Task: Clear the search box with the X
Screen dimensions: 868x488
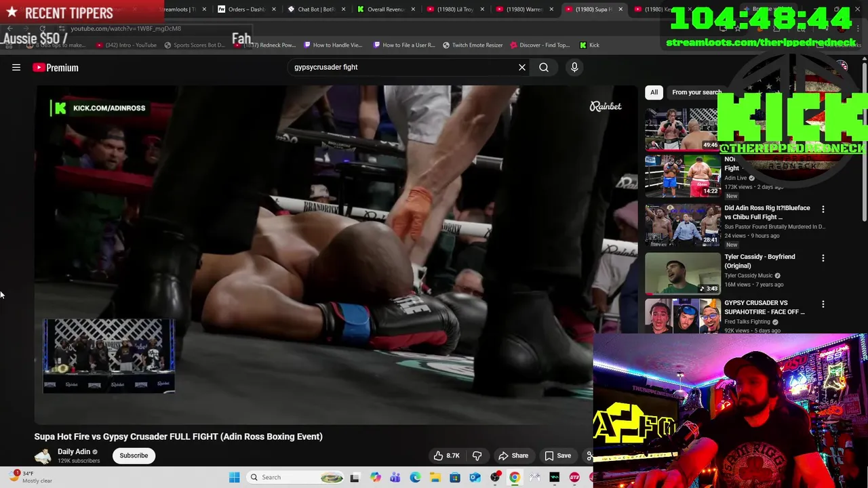Action: click(x=522, y=67)
